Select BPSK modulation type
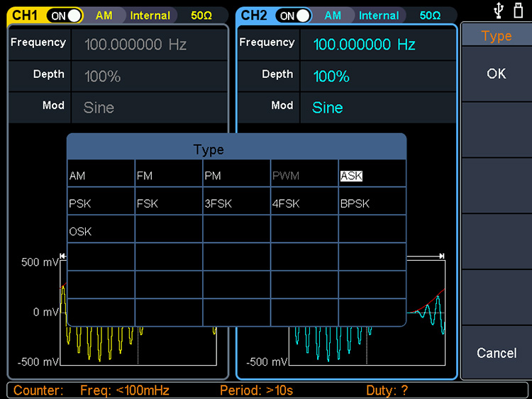The height and width of the screenshot is (399, 532). coord(372,203)
